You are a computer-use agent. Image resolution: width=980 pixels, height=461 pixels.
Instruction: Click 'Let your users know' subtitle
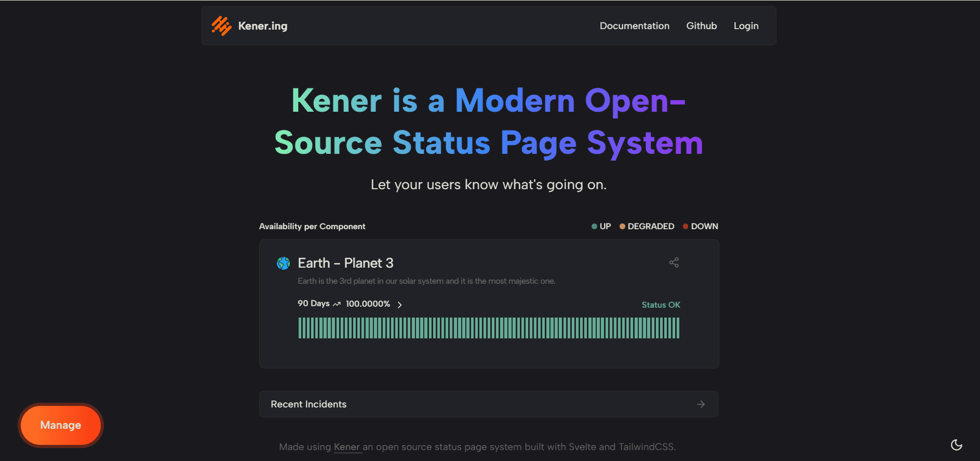(489, 185)
